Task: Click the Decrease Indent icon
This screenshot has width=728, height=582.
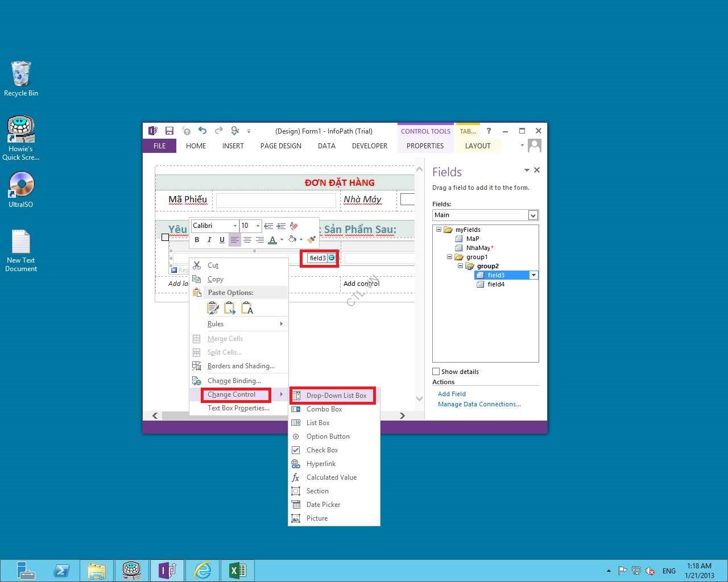Action: 268,226
